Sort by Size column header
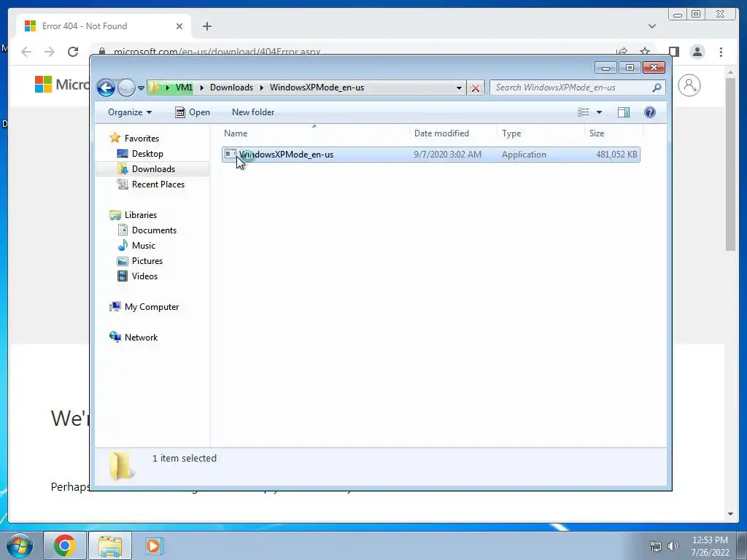 pos(614,133)
